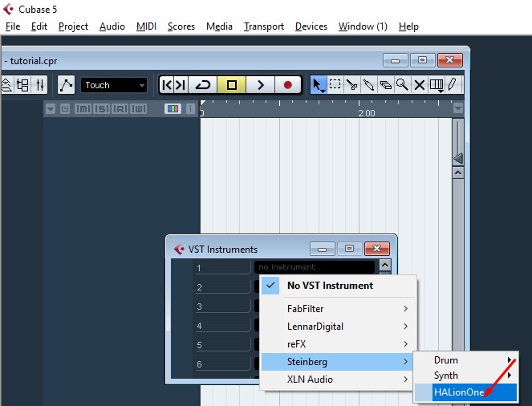This screenshot has height=406, width=532.
Task: Open the Media menu
Action: (x=219, y=26)
